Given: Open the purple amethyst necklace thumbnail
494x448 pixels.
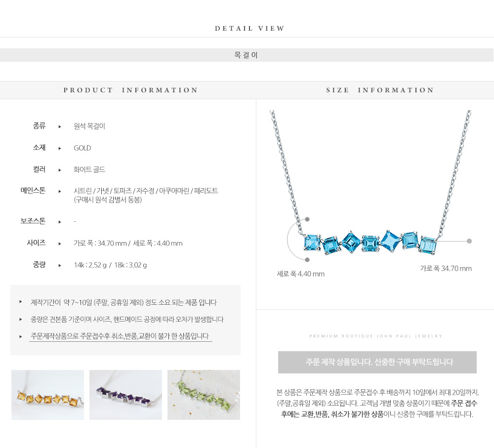Looking at the screenshot, I should pyautogui.click(x=125, y=395).
